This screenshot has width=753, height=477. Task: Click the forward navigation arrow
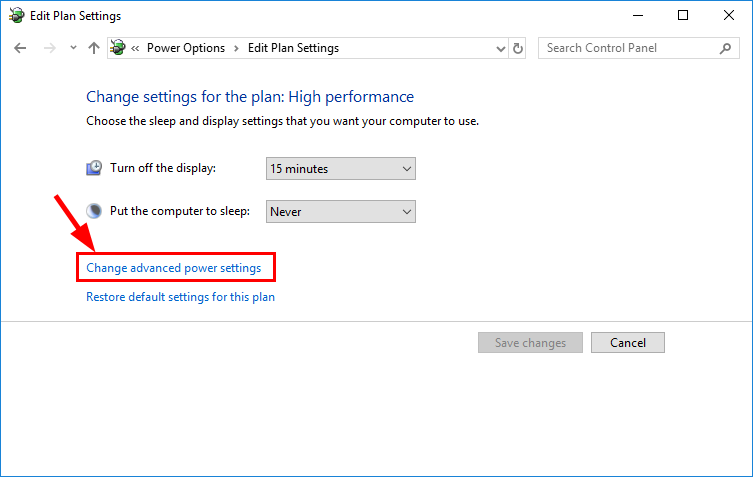[x=49, y=48]
